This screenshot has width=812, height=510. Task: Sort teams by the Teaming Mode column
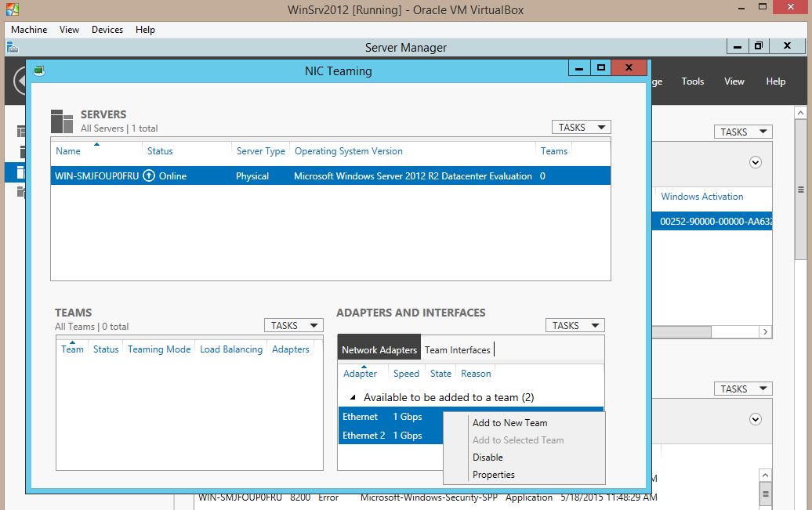(159, 349)
